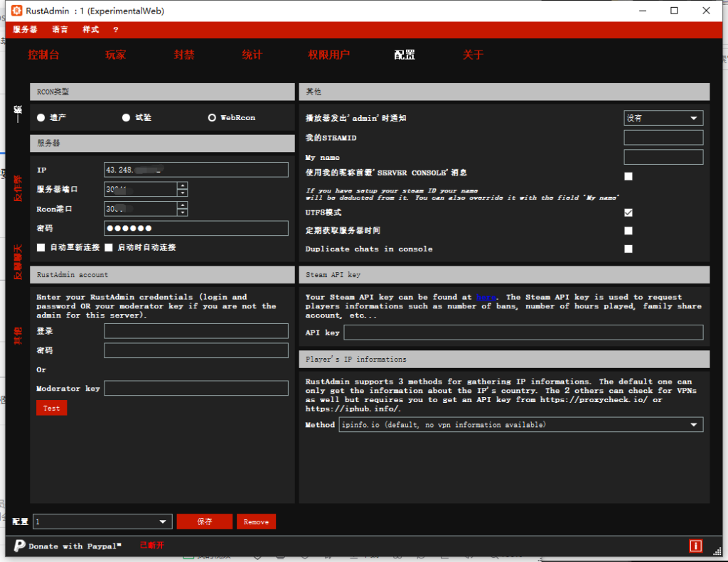Select the WebRcon radio button
The height and width of the screenshot is (562, 728).
[x=212, y=117]
